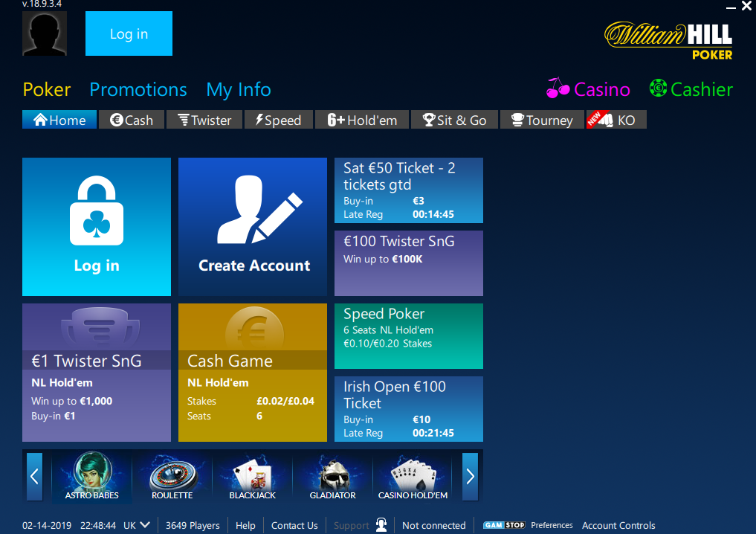756x534 pixels.
Task: Click the Log in button
Action: (x=129, y=33)
